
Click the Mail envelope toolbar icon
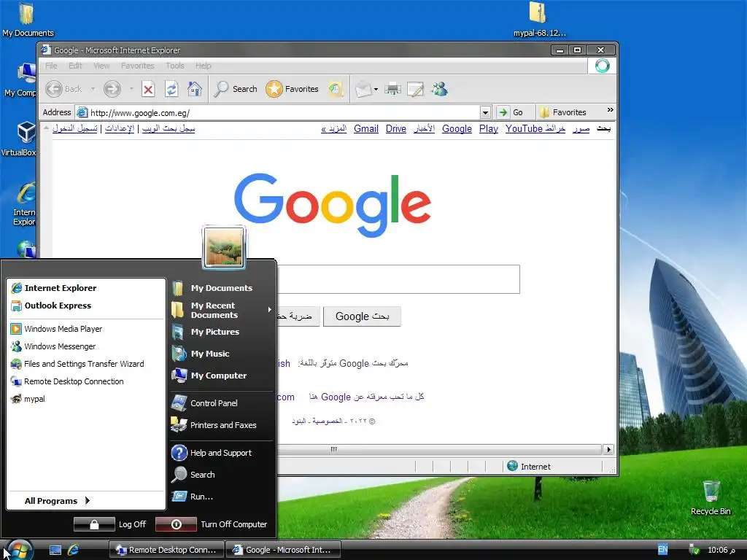363,89
